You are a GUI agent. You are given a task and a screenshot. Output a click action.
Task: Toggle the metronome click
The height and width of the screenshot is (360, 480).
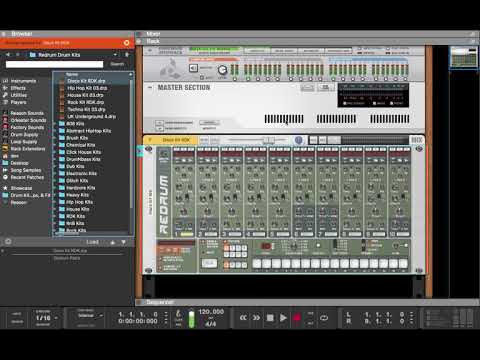click(x=178, y=313)
